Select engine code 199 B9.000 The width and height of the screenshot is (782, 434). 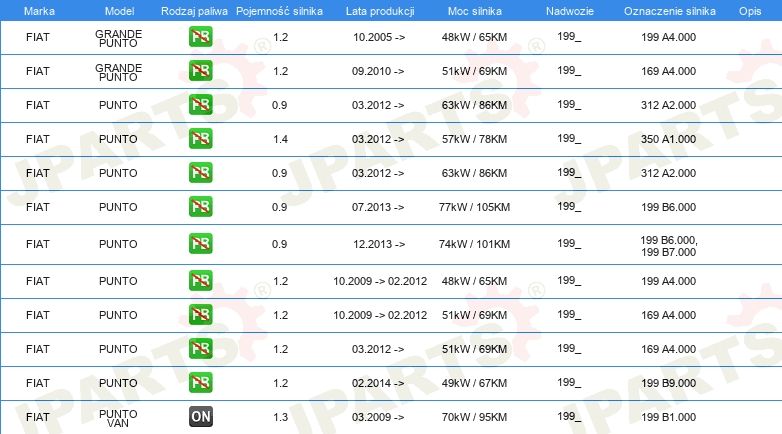point(668,383)
